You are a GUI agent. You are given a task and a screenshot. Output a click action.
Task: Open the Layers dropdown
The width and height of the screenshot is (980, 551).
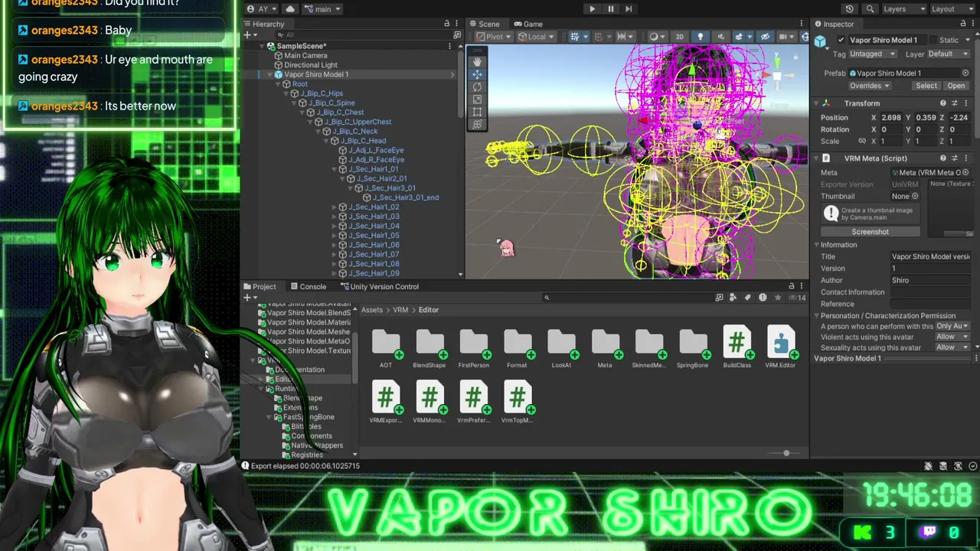(904, 9)
